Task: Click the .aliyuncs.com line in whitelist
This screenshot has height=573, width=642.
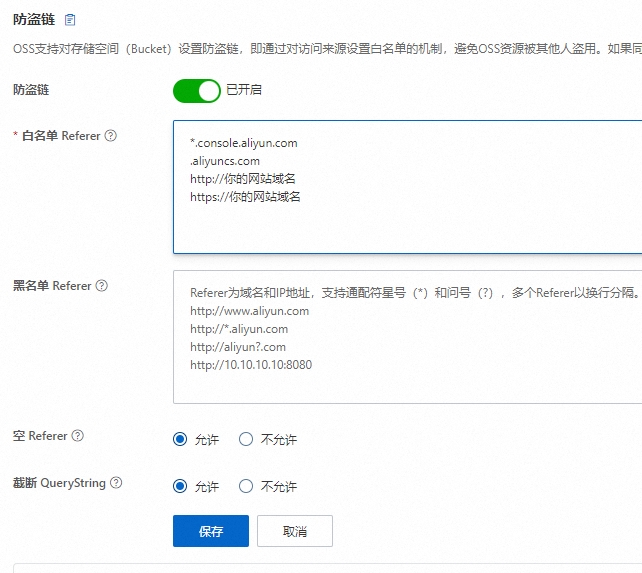Action: [x=225, y=161]
